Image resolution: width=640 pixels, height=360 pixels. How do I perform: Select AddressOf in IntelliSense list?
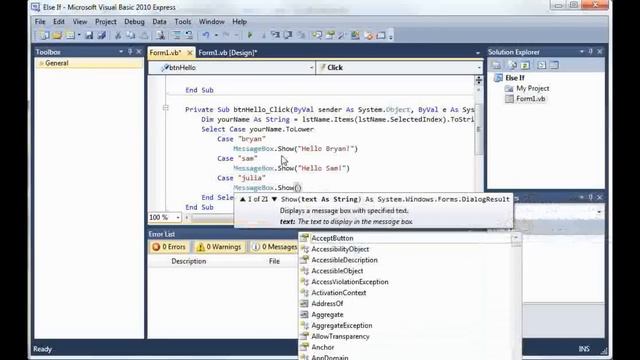point(327,304)
